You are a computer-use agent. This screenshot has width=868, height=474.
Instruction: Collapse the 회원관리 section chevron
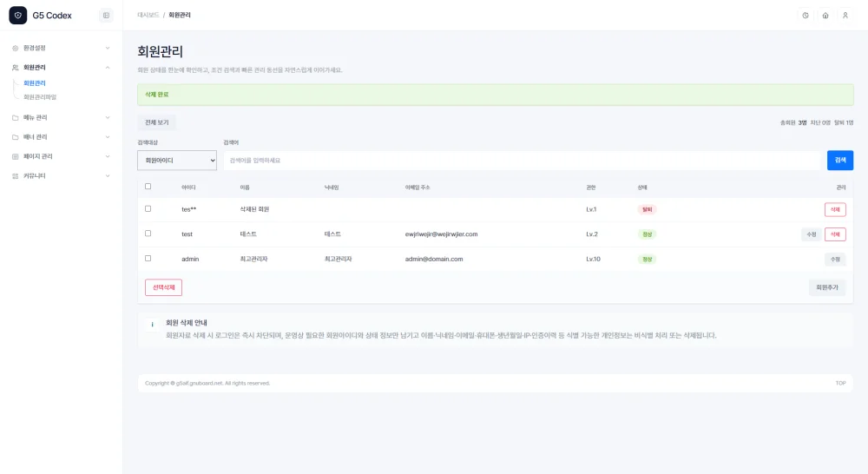108,68
